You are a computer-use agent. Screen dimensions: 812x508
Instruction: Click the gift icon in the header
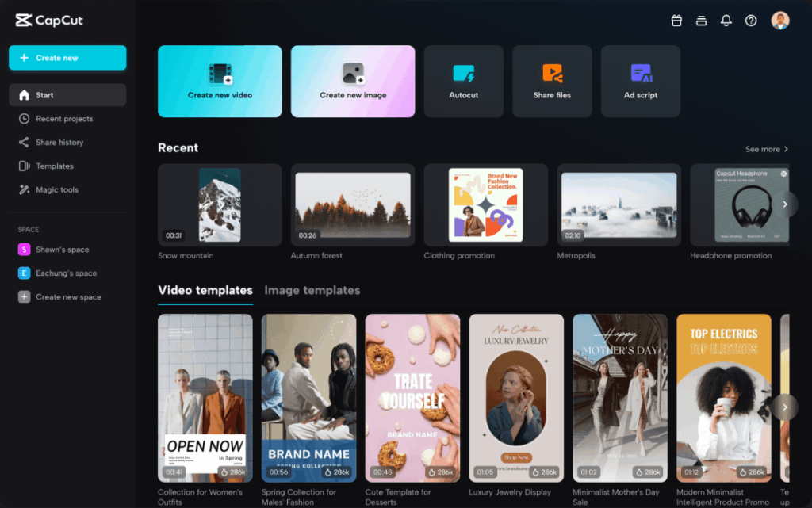(x=676, y=21)
